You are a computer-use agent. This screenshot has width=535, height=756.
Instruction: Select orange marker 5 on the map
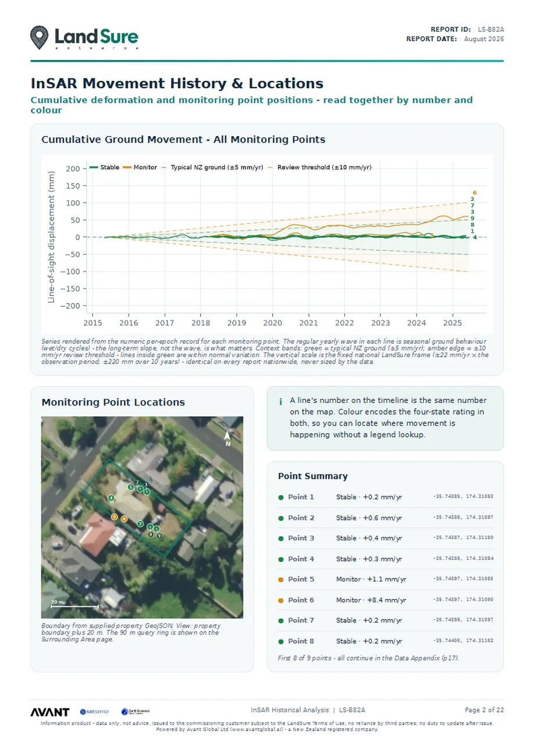tap(115, 517)
